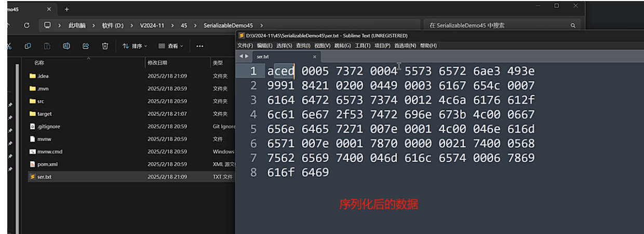Expand chevron after 软件 (D:) breadcrumb
Screen dimensions: 644x234
click(x=132, y=25)
